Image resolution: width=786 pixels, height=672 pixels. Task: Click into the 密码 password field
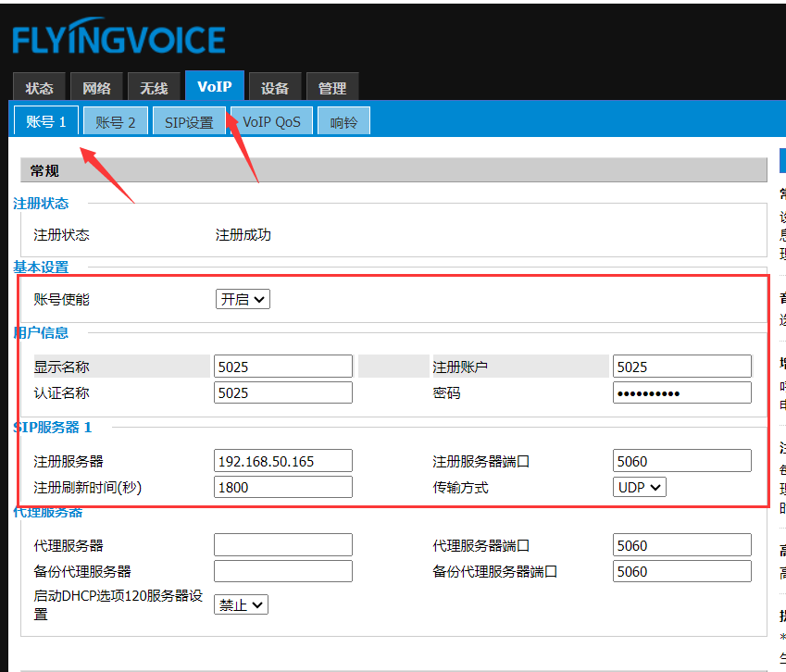point(681,392)
